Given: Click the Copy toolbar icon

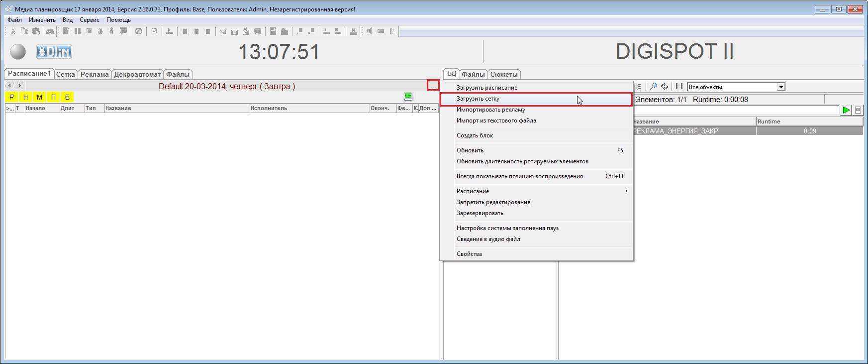Looking at the screenshot, I should tap(24, 31).
